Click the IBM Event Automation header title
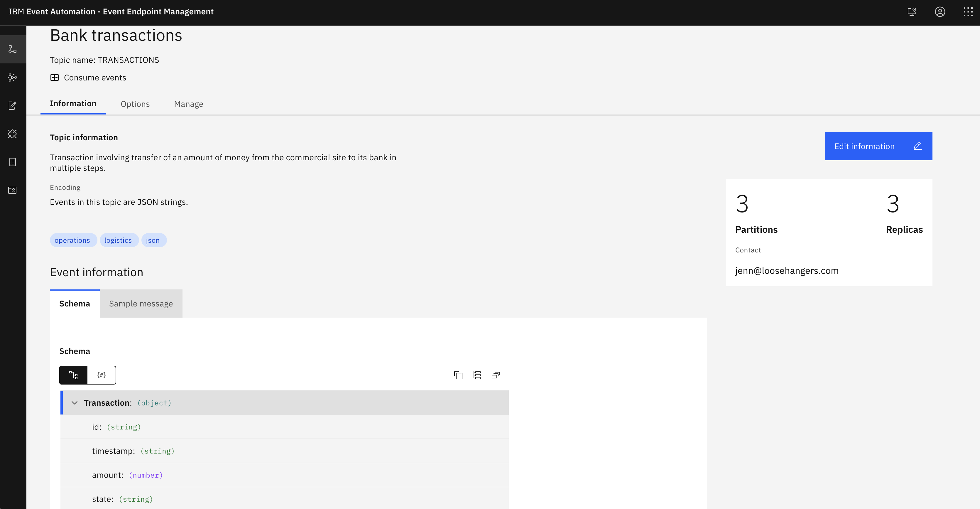Image resolution: width=980 pixels, height=509 pixels. [x=111, y=11]
